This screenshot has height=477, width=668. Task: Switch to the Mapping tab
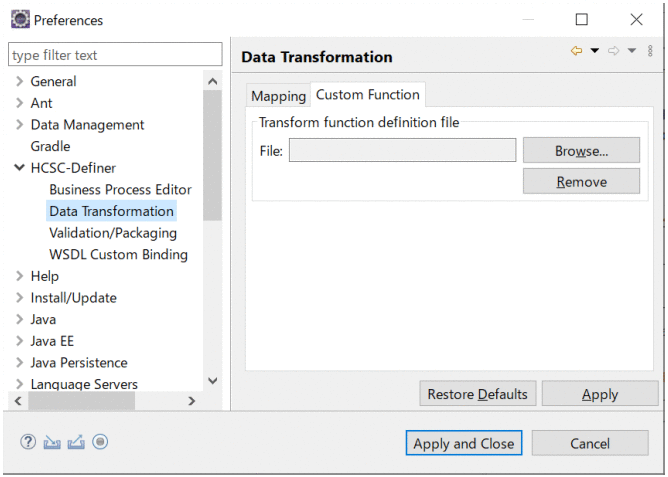(x=278, y=96)
